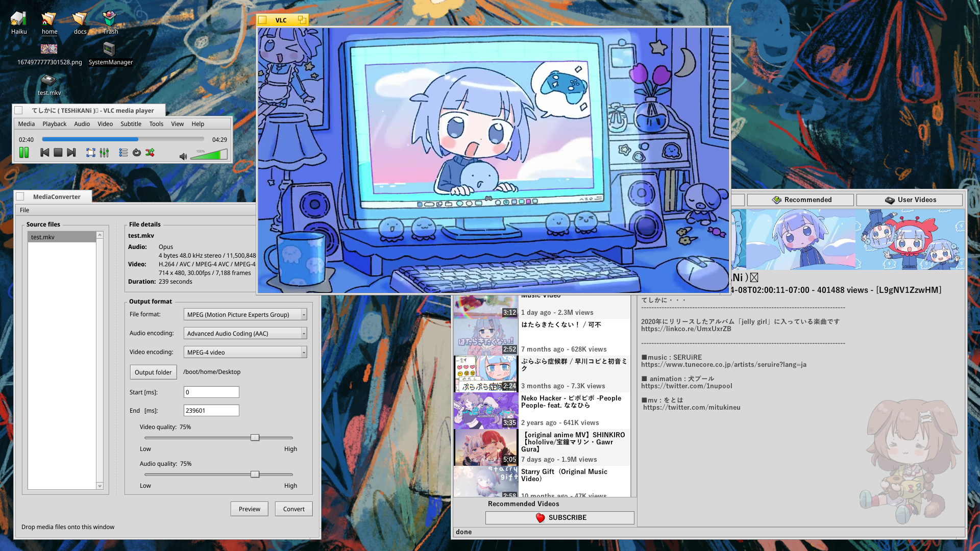Click the End [ms] input field
The height and width of the screenshot is (551, 980).
coord(211,410)
